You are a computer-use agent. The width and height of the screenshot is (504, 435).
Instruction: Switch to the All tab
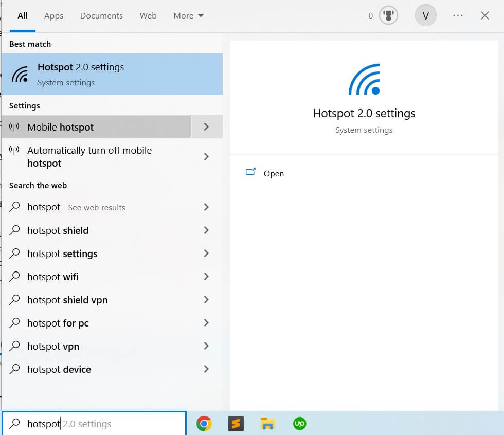(23, 16)
